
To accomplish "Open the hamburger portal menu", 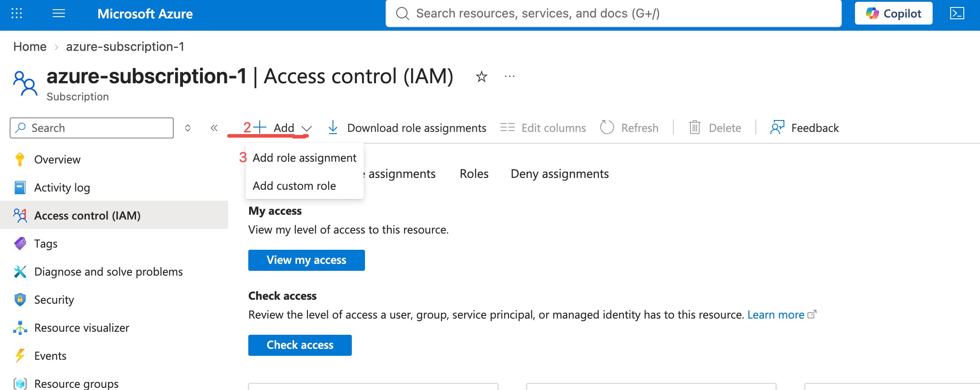I will 59,14.
